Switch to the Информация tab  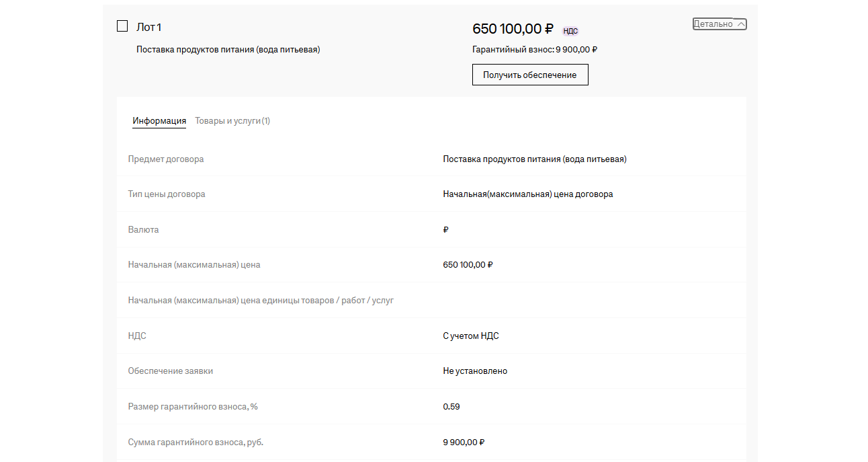(159, 121)
